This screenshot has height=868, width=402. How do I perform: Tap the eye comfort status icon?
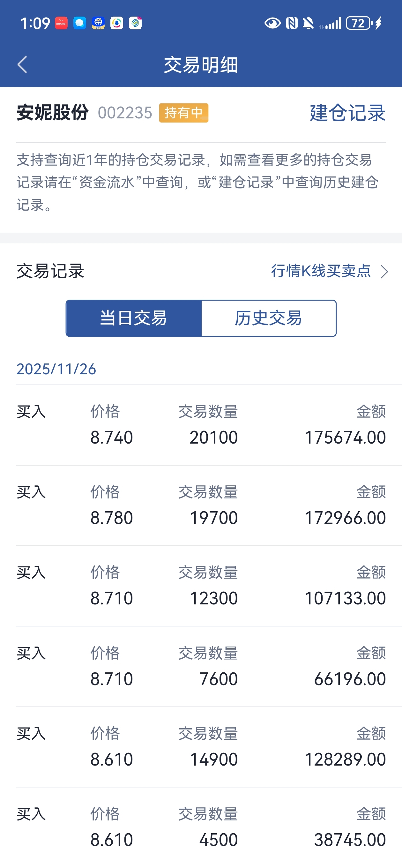click(x=272, y=23)
